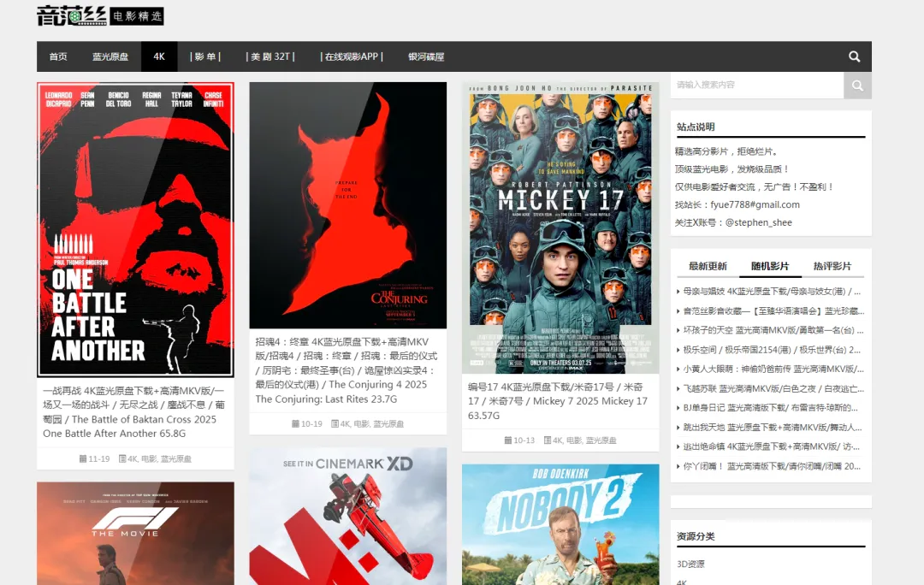Select the 4K menu item
Image resolution: width=924 pixels, height=585 pixels.
coord(159,56)
